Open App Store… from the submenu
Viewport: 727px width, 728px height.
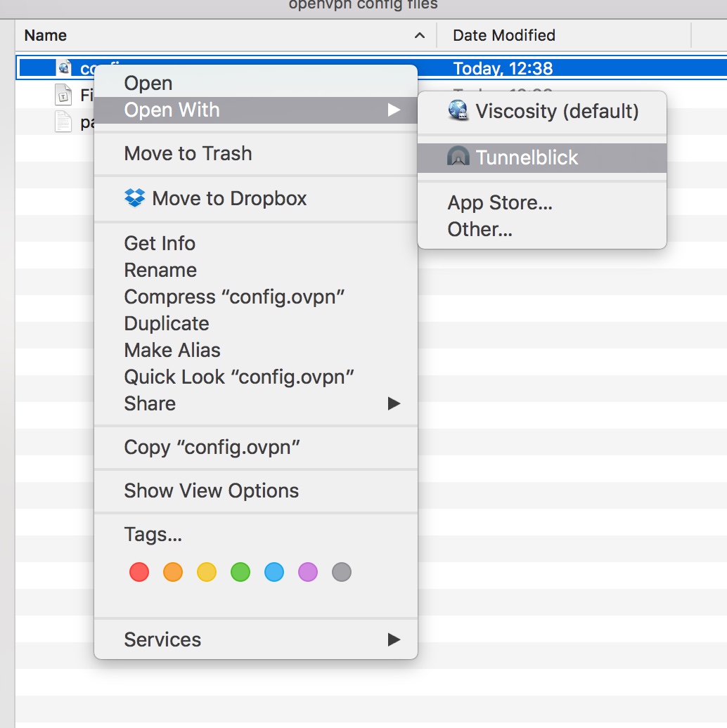pos(500,203)
